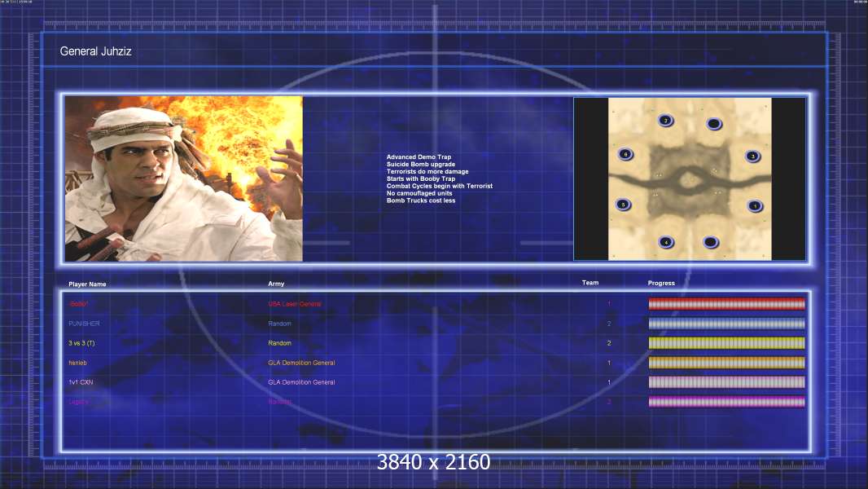
Task: Click team number in 3 vs 3 (T) row
Action: [609, 343]
